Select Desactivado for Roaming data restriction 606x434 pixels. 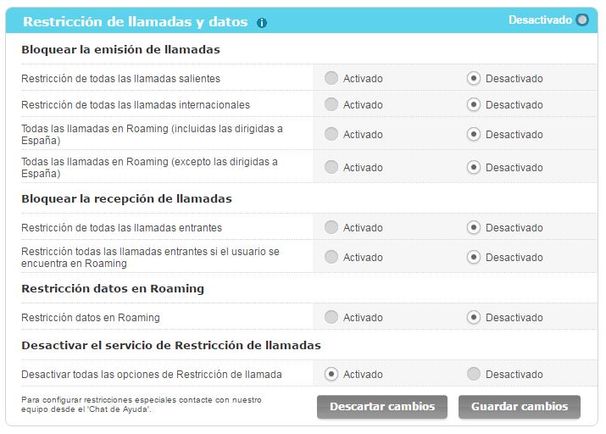point(473,318)
